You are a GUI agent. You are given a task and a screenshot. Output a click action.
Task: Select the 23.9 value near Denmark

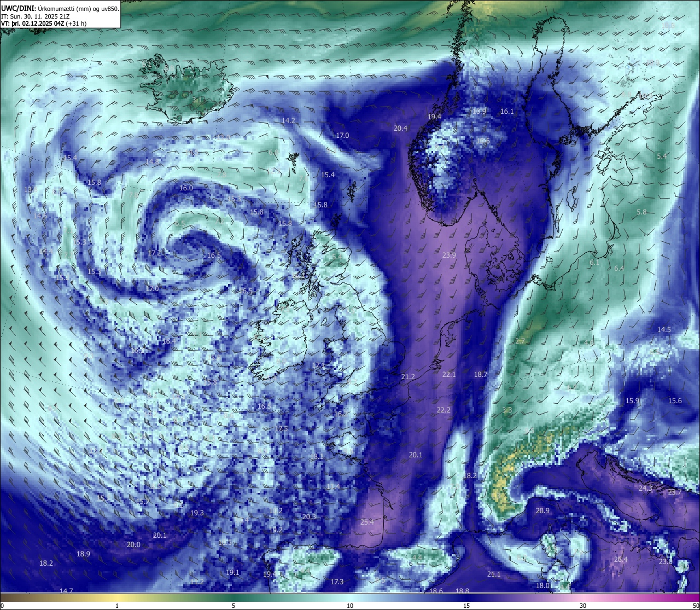449,255
